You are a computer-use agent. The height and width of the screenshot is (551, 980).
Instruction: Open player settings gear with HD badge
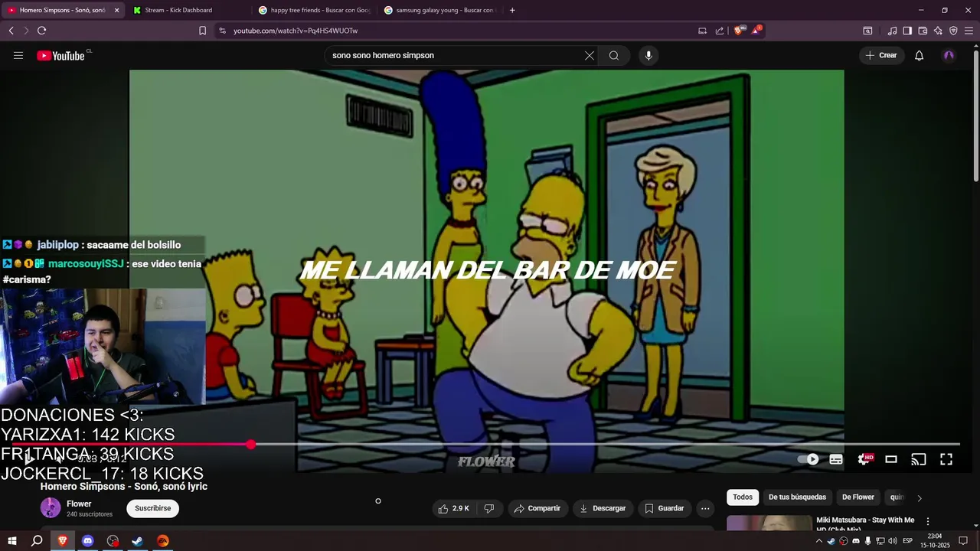(x=864, y=459)
